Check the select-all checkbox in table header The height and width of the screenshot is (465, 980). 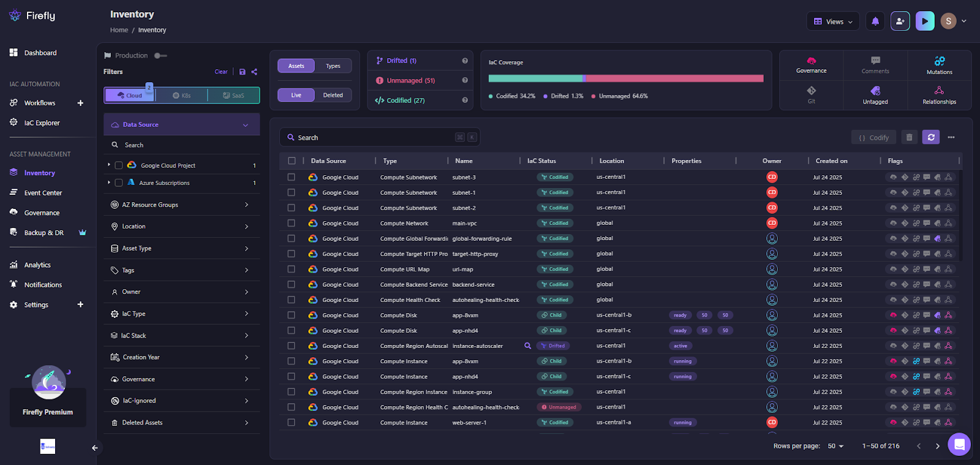point(292,161)
